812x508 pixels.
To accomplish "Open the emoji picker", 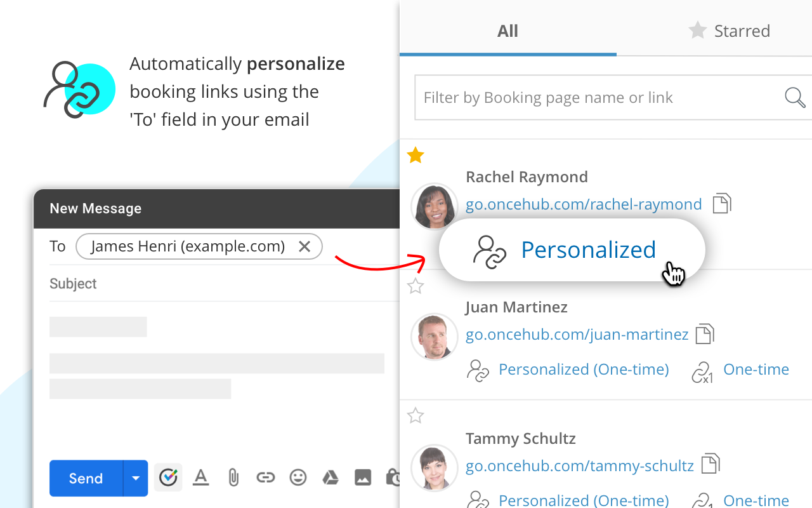I will point(298,478).
